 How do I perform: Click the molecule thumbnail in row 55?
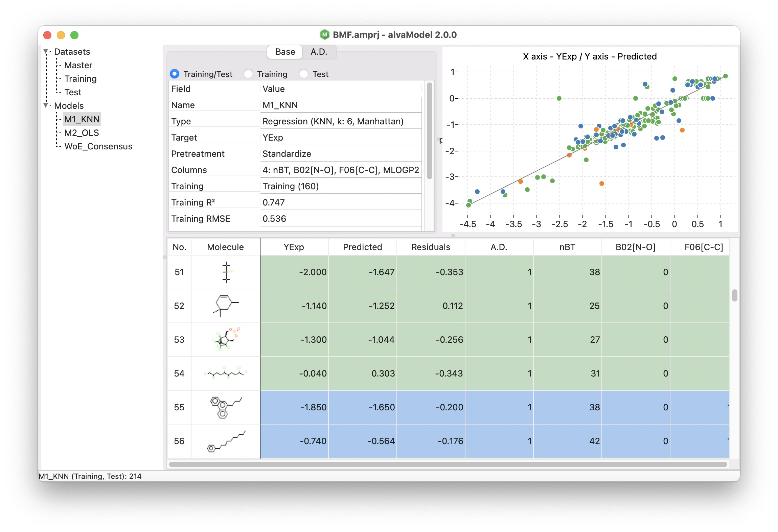226,407
